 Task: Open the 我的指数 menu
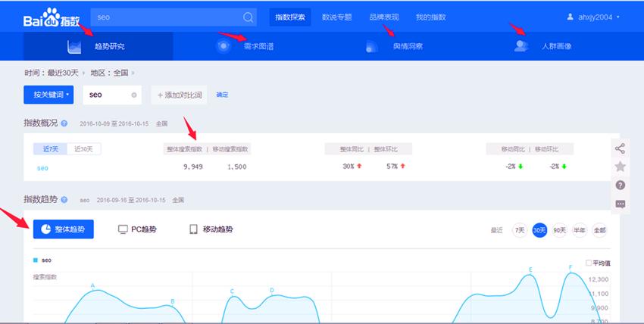pos(431,17)
